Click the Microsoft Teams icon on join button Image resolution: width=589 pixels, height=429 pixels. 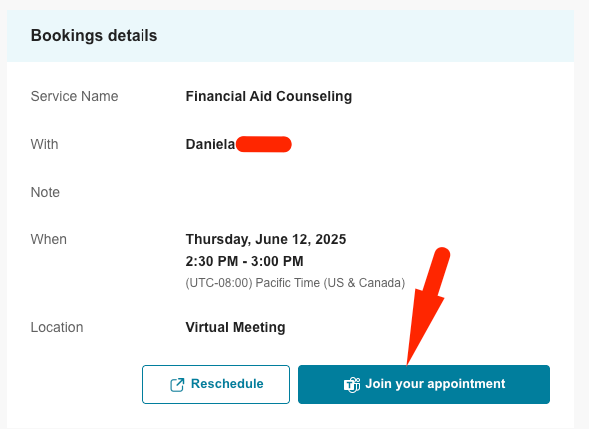(352, 385)
